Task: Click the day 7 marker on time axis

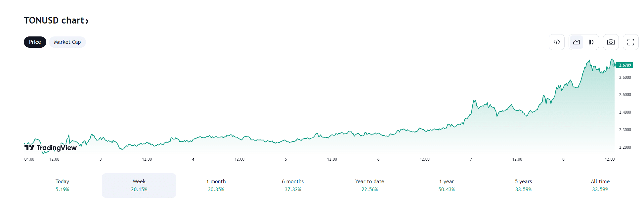Action: click(x=471, y=159)
